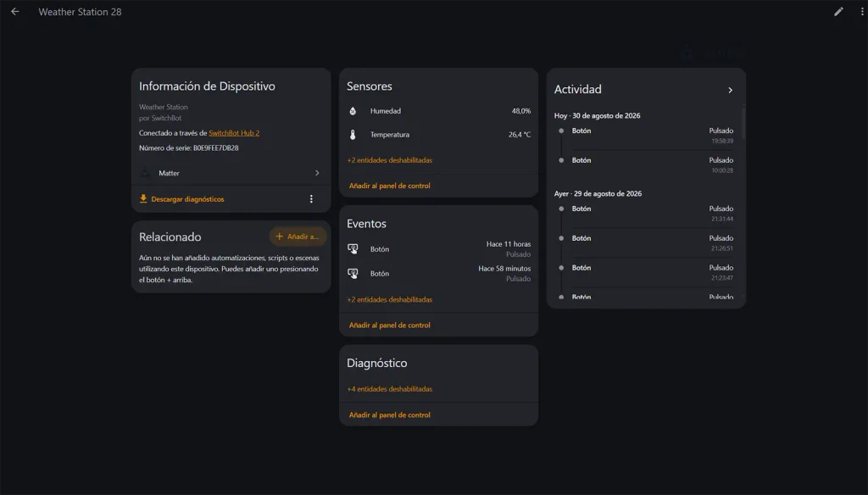The height and width of the screenshot is (495, 868).
Task: Click the 'Weather Station 28' page title
Action: [x=80, y=12]
